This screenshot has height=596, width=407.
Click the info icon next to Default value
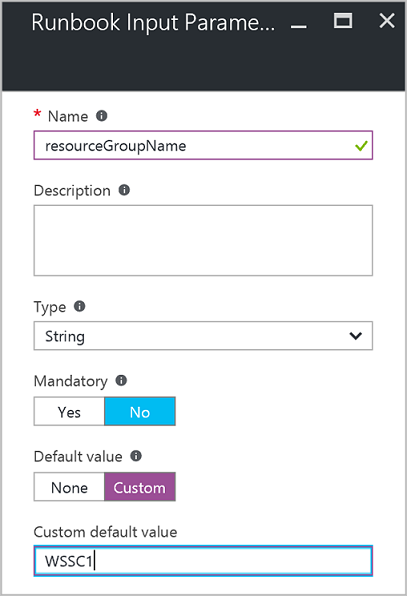click(136, 456)
